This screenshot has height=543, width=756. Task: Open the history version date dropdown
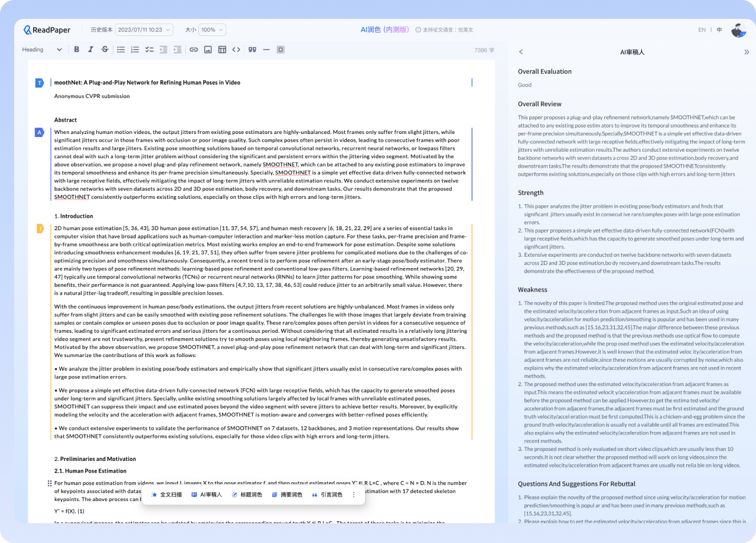pyautogui.click(x=144, y=30)
